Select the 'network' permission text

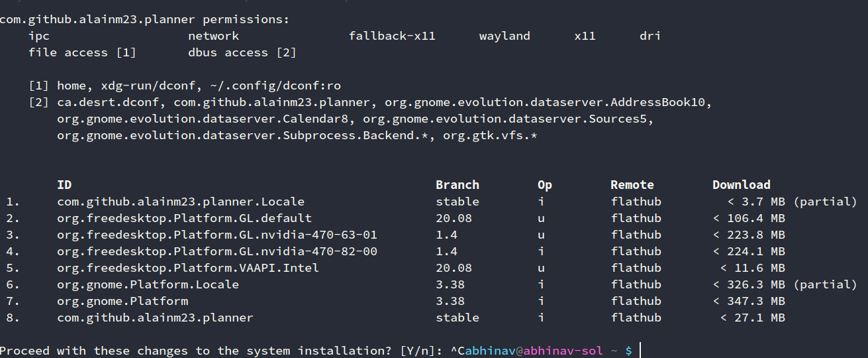tap(213, 36)
